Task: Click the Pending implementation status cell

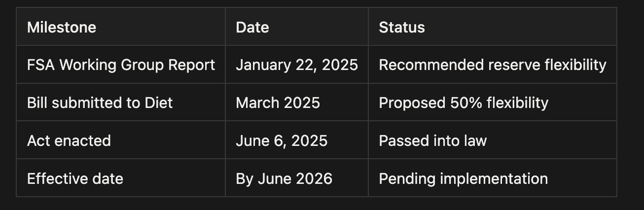Action: (463, 178)
